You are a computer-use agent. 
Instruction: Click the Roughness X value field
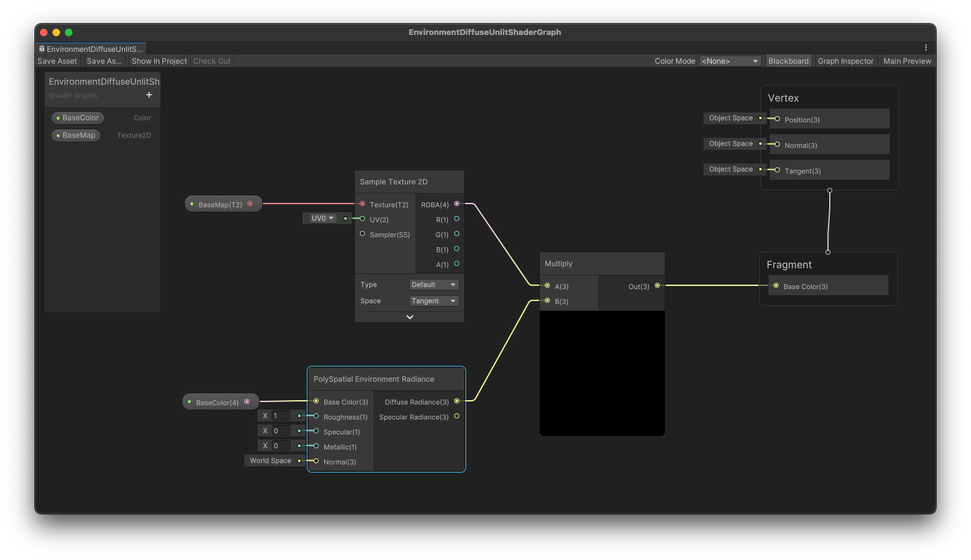coord(281,416)
